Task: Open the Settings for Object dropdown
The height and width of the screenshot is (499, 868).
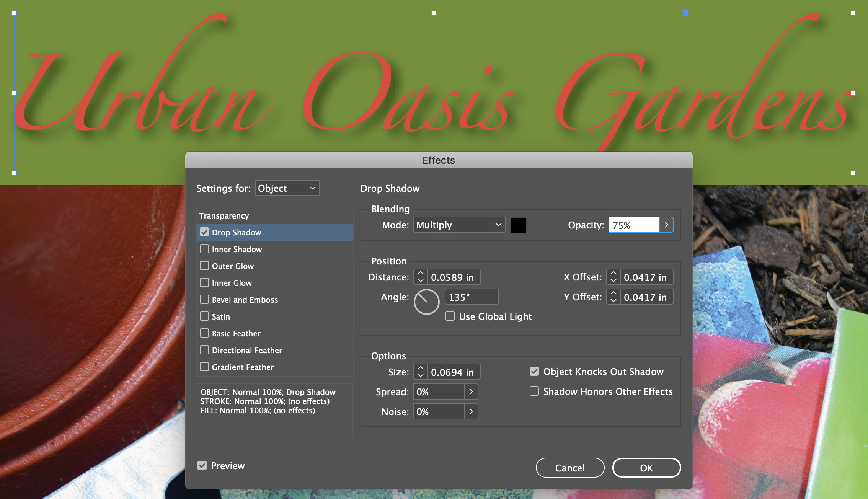Action: (287, 188)
